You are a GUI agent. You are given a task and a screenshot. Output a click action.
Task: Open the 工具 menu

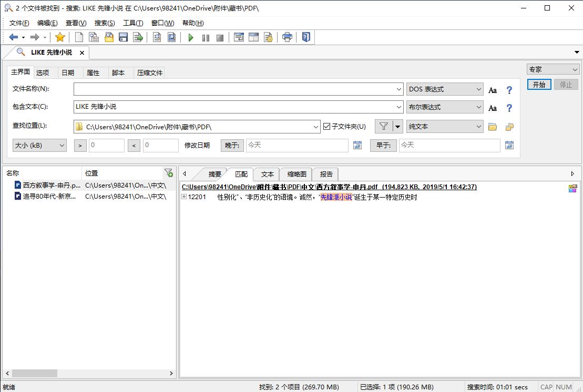[x=132, y=23]
